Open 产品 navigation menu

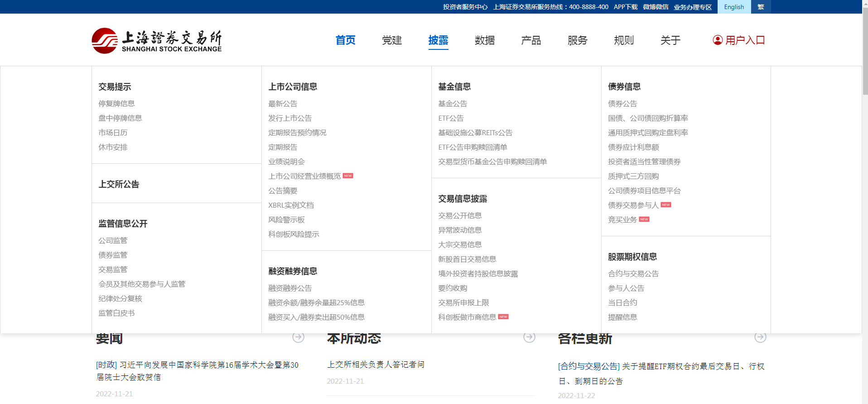531,40
